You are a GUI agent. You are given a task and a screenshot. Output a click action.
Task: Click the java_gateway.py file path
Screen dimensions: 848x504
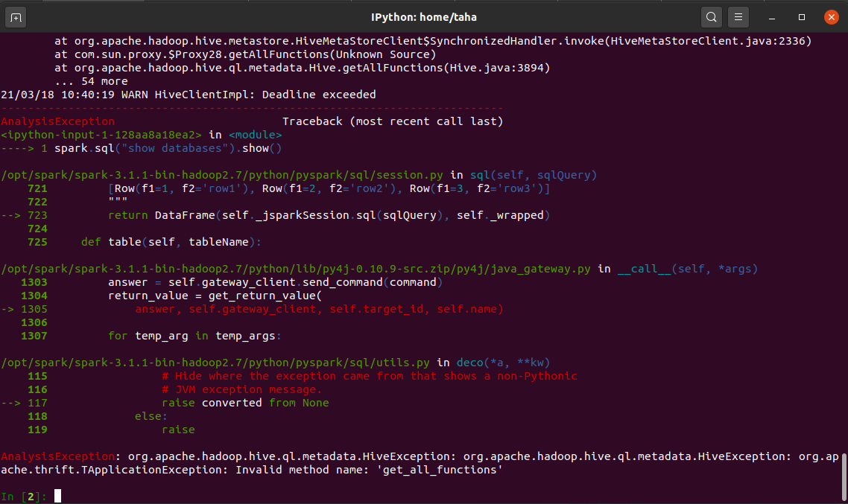pos(298,269)
